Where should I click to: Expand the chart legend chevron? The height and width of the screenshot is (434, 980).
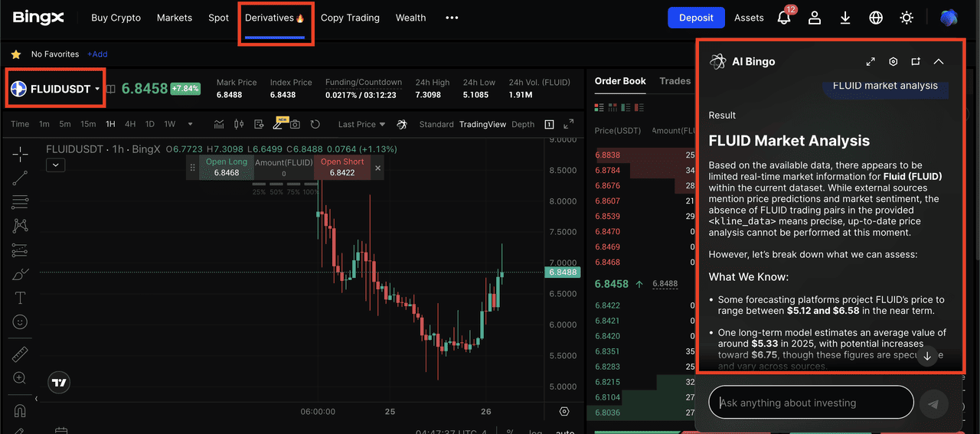pos(55,165)
